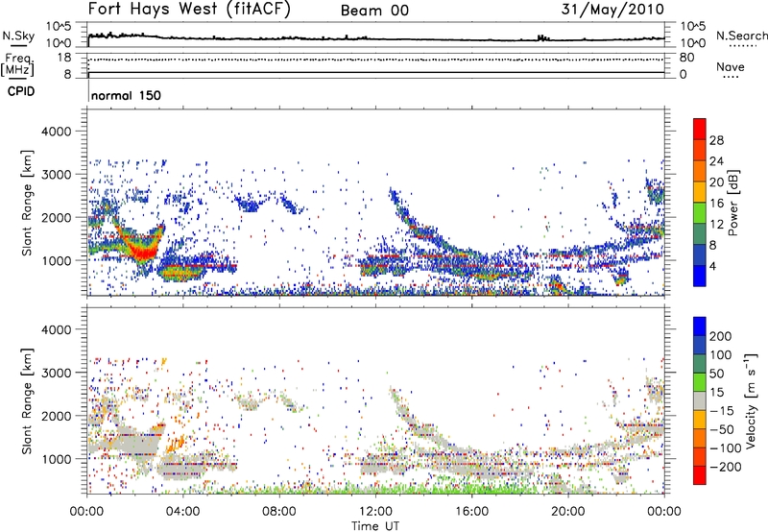Viewport: 768px width, 532px height.
Task: Click the "16" power colorbar label
Action: 716,204
